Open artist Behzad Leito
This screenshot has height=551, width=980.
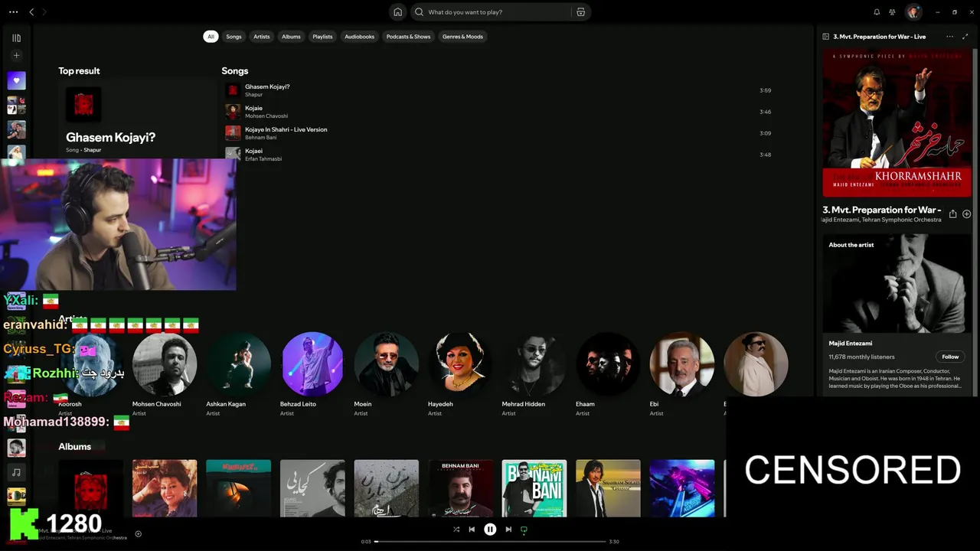tap(312, 364)
